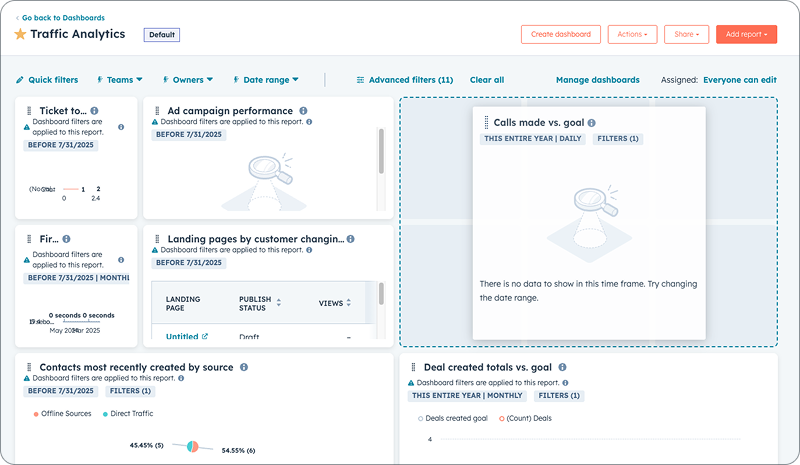
Task: Click scrollbar in Ad campaign performance report
Action: [381, 151]
